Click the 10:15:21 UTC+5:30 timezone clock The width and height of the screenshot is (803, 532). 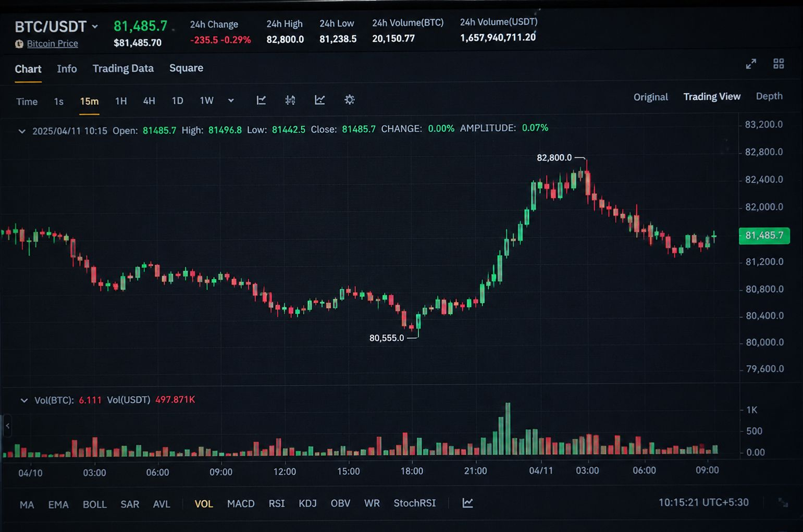click(x=703, y=502)
